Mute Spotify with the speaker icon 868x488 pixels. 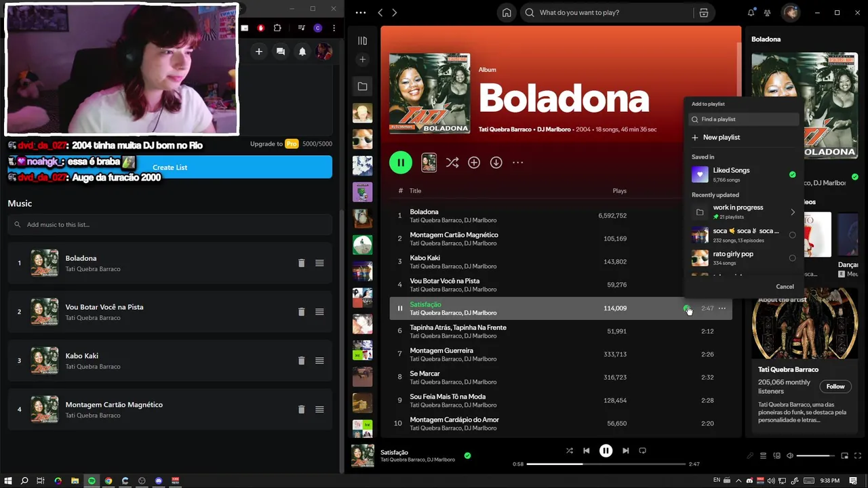(790, 456)
